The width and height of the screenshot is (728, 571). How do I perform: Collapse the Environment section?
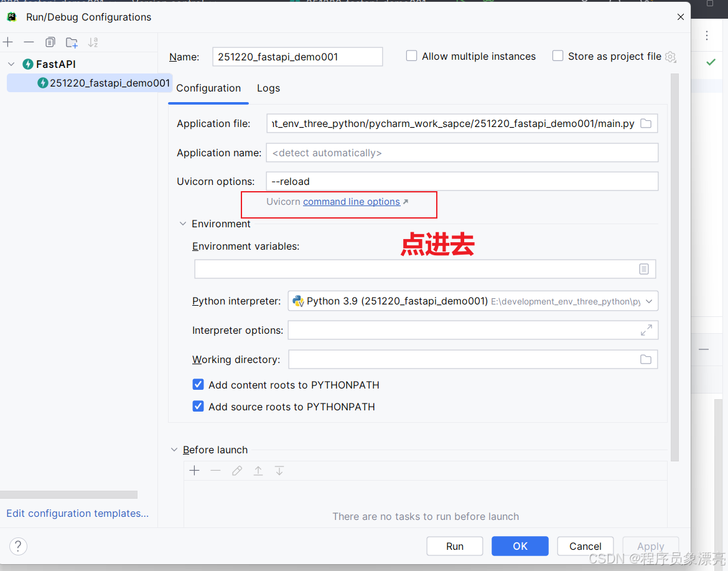(183, 224)
